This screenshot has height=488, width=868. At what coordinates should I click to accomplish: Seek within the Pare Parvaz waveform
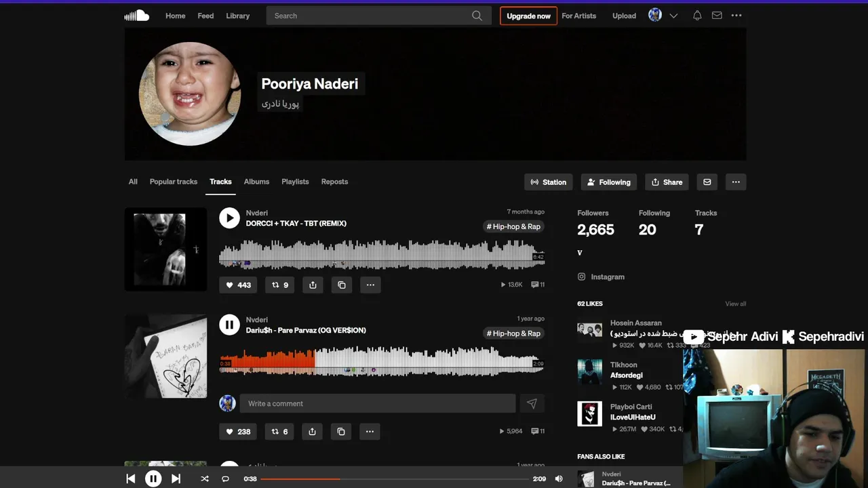coord(382,361)
